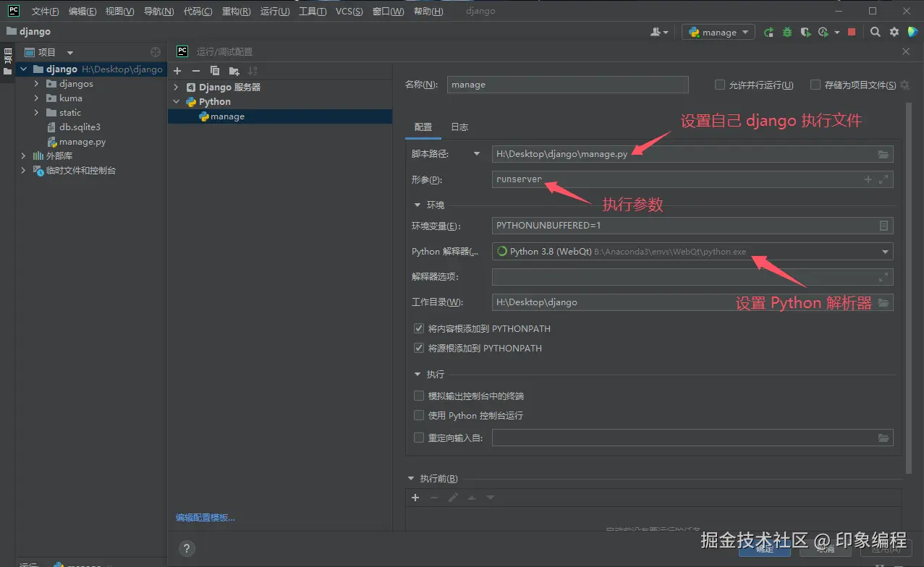
Task: Browse script path folder icon
Action: [x=883, y=154]
